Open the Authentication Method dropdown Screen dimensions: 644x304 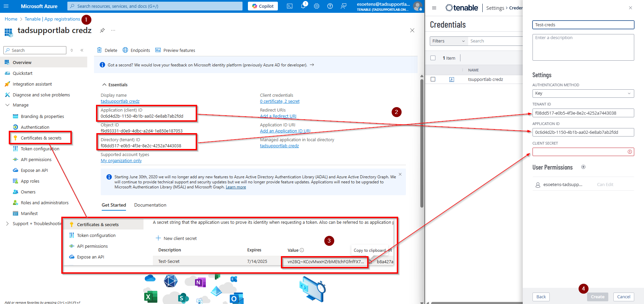tap(583, 93)
